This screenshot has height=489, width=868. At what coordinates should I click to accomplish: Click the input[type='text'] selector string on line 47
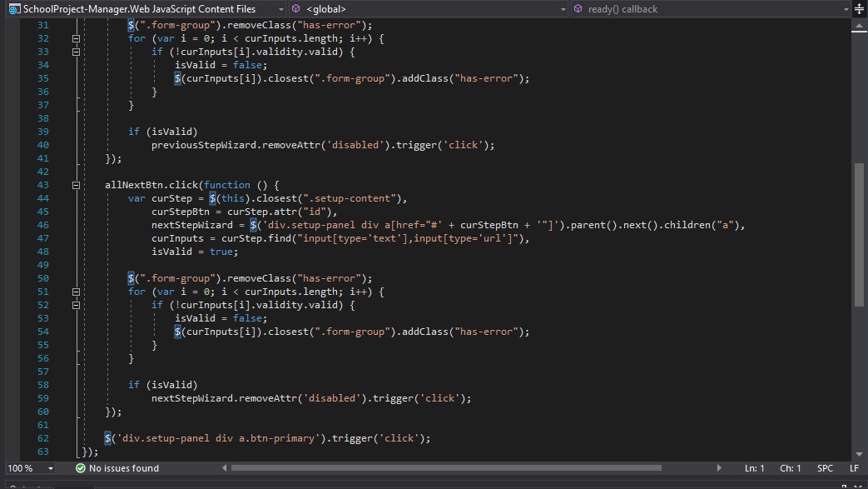[409, 238]
